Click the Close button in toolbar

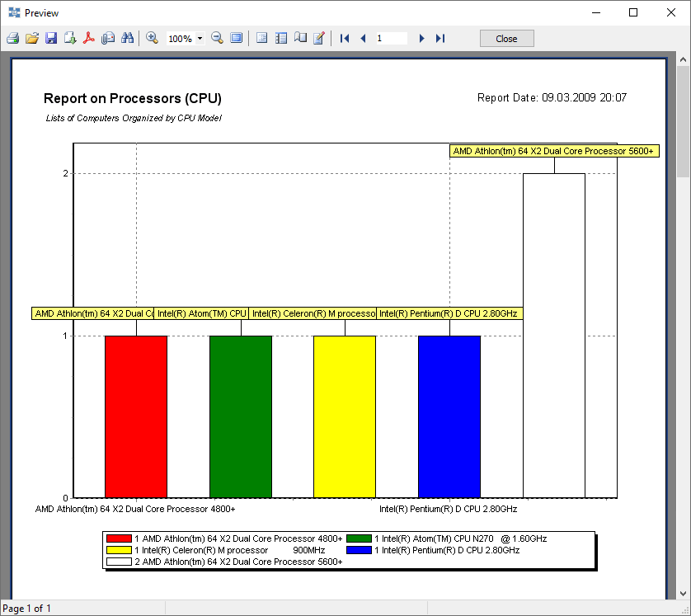point(507,38)
